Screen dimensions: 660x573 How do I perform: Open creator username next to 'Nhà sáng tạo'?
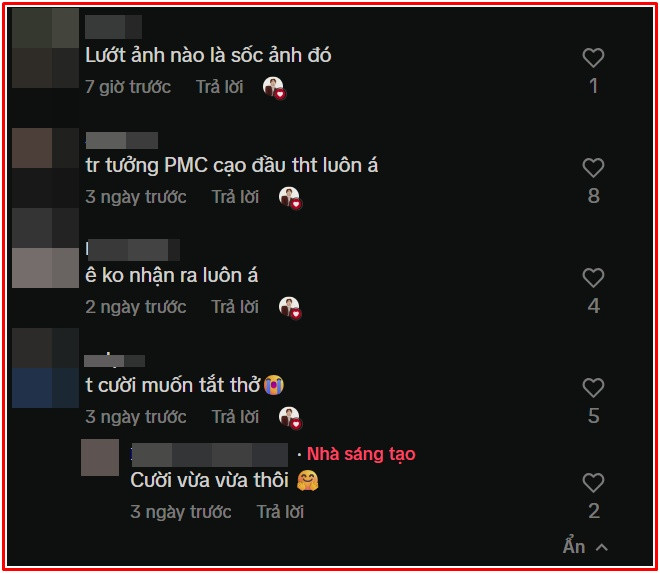click(209, 455)
